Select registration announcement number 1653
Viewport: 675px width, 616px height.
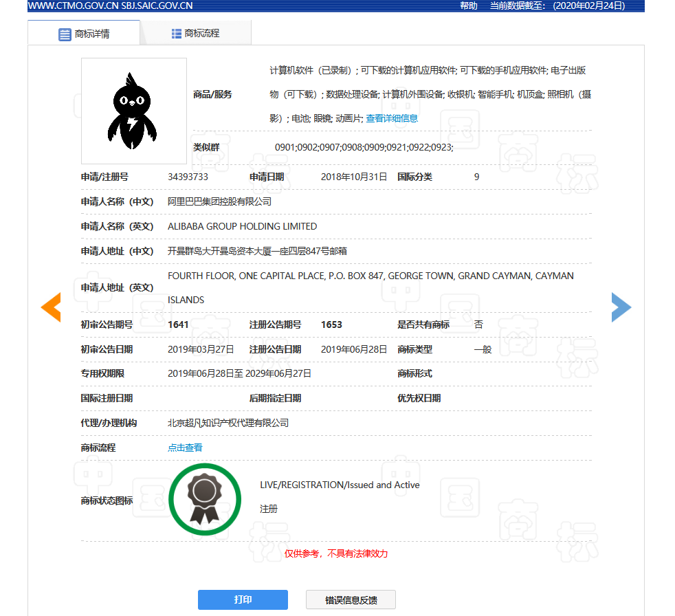[x=331, y=324]
